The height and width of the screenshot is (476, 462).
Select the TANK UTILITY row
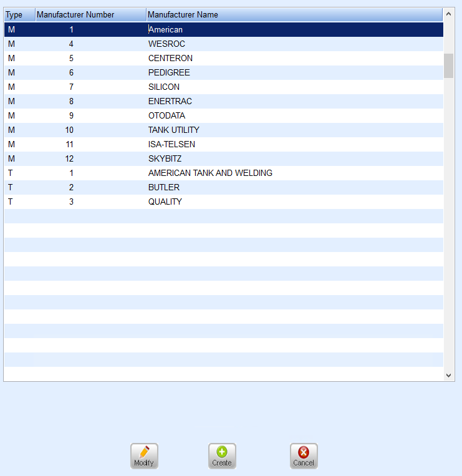click(224, 130)
